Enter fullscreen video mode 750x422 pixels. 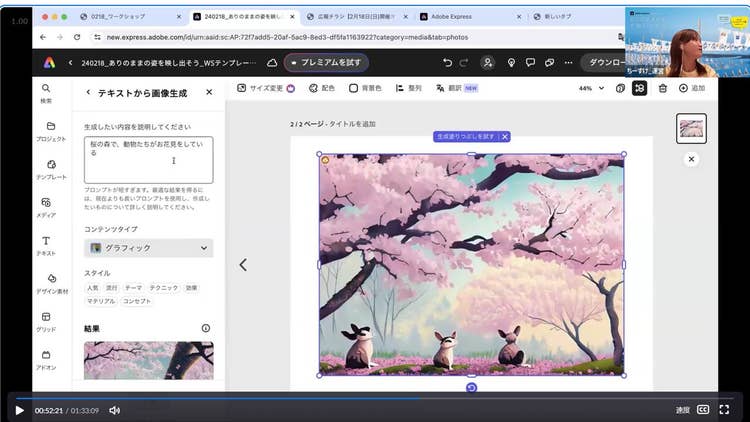pyautogui.click(x=724, y=410)
